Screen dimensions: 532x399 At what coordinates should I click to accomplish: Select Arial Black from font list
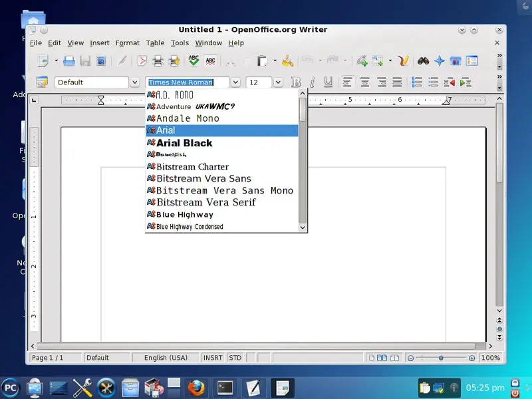tap(222, 143)
